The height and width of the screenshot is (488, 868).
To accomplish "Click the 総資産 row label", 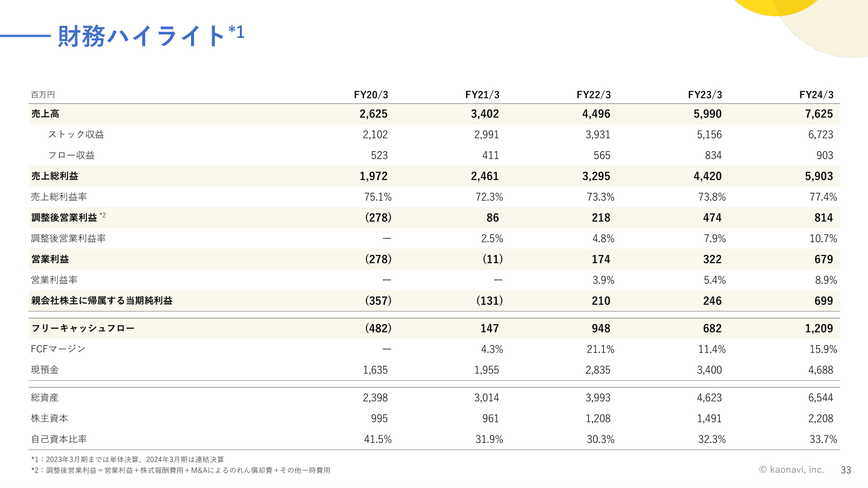I will (x=45, y=398).
